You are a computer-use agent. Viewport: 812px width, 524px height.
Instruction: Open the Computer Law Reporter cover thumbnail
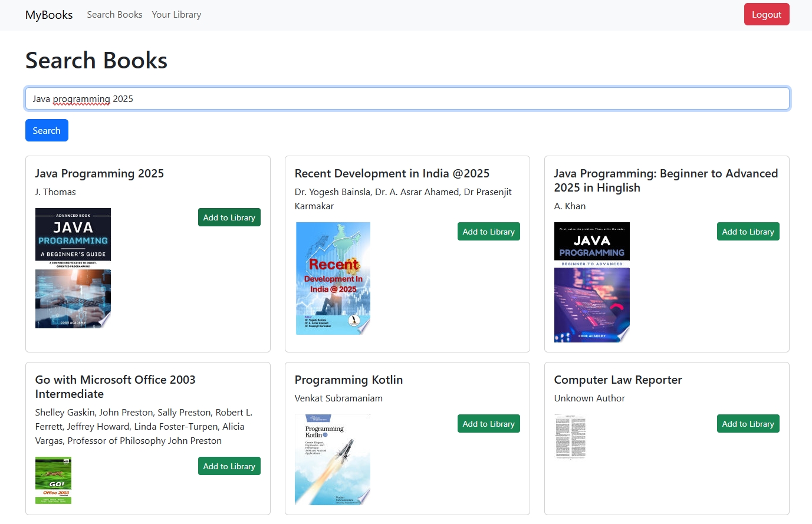tap(570, 437)
